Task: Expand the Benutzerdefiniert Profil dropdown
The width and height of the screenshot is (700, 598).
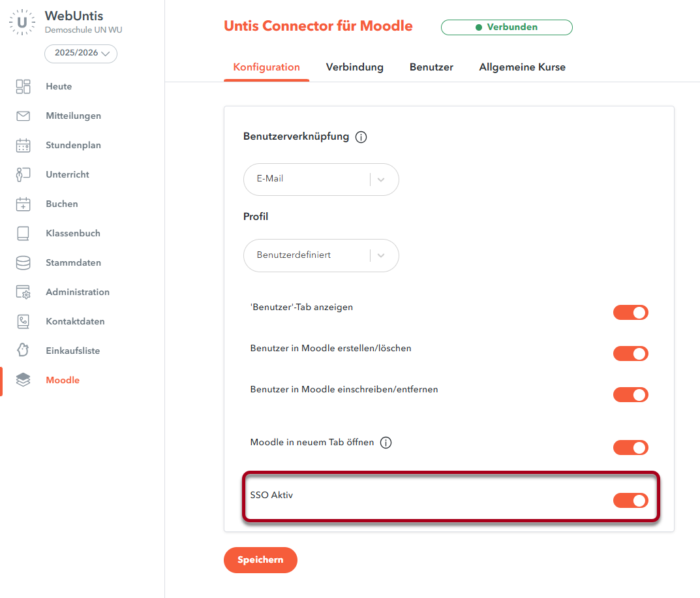Action: tap(321, 255)
